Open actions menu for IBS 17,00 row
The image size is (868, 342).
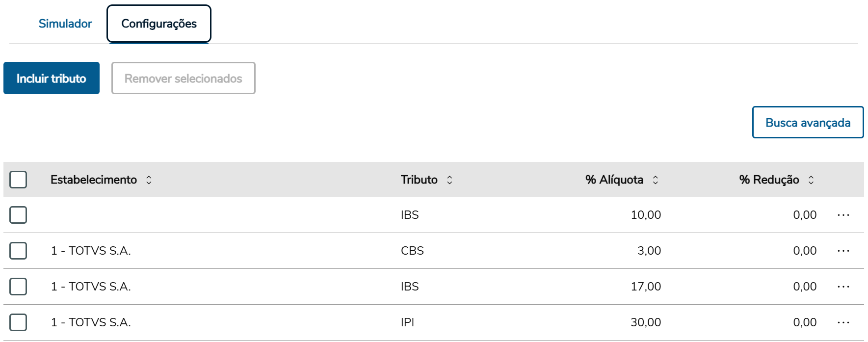click(x=843, y=287)
